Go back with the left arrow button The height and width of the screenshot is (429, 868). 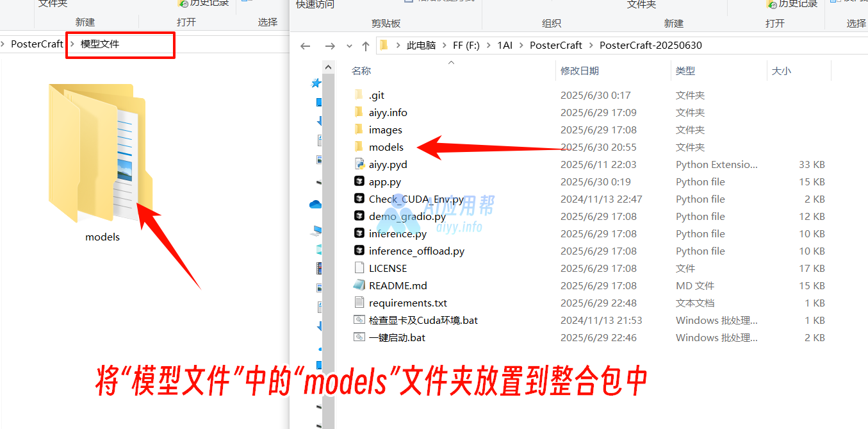(x=306, y=46)
